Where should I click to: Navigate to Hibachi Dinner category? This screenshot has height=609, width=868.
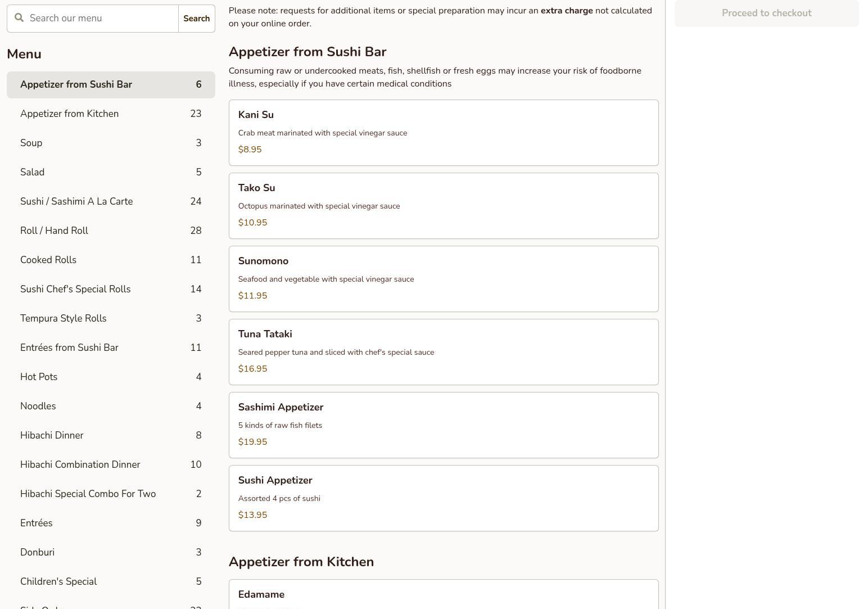[x=111, y=435]
